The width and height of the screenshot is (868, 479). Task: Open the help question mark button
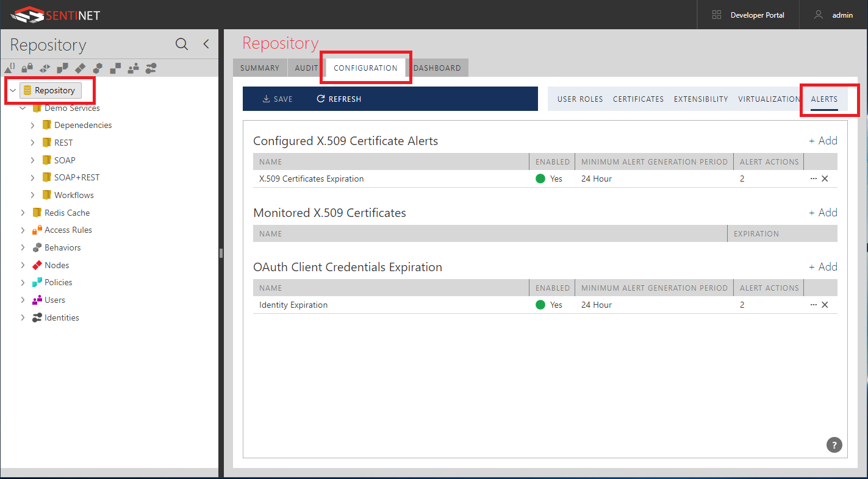pos(834,445)
